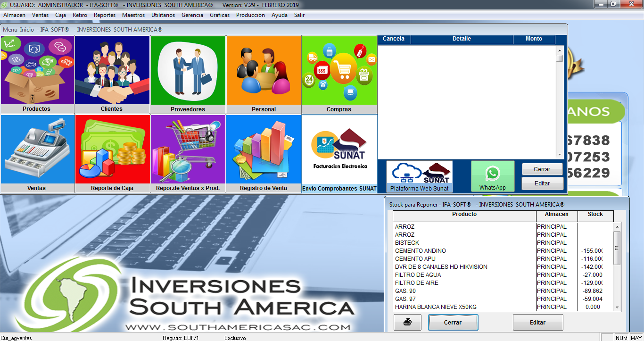Viewport: 644px width, 341px height.
Task: Open the Proveedores module icon
Action: 188,71
